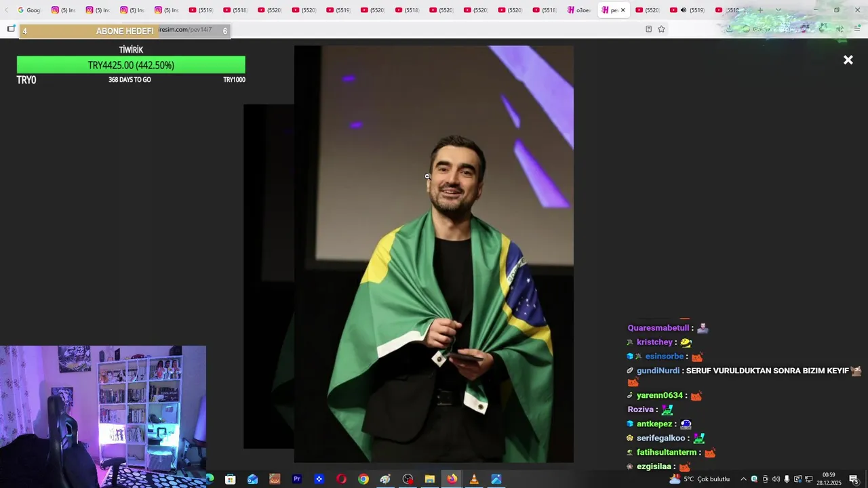The width and height of the screenshot is (868, 488).
Task: Open a new browser tab with plus button
Action: pyautogui.click(x=760, y=10)
